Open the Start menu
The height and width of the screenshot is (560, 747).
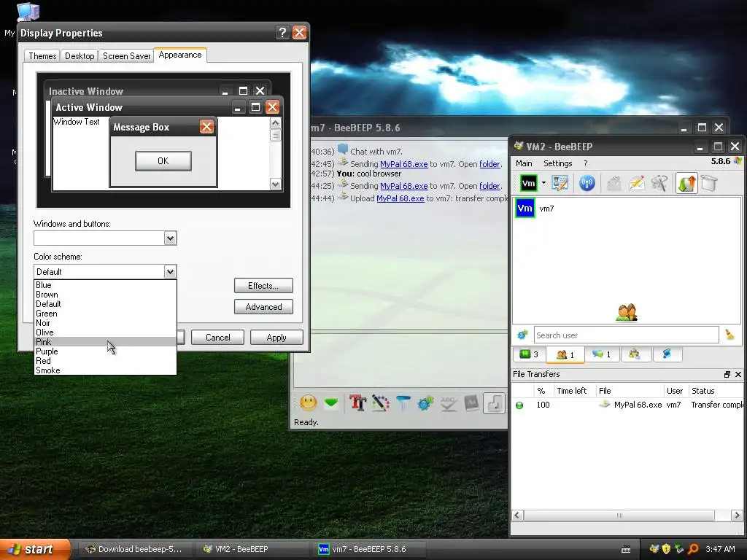pos(34,549)
